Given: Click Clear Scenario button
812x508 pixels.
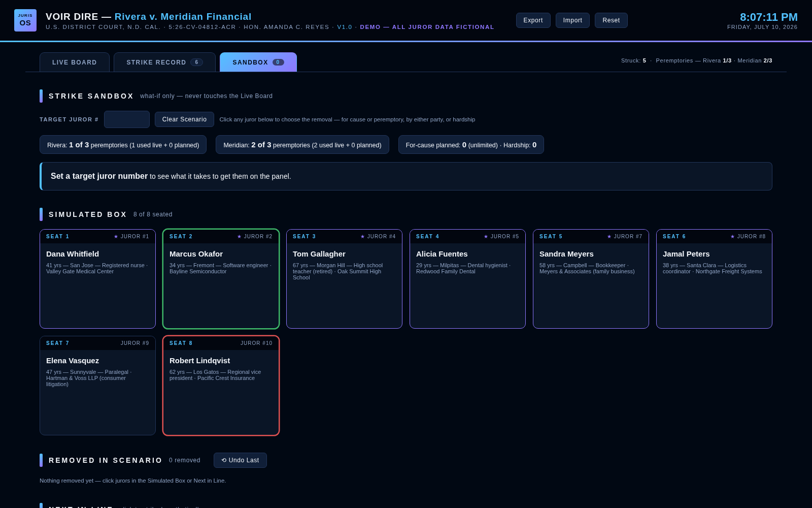Looking at the screenshot, I should (x=184, y=119).
